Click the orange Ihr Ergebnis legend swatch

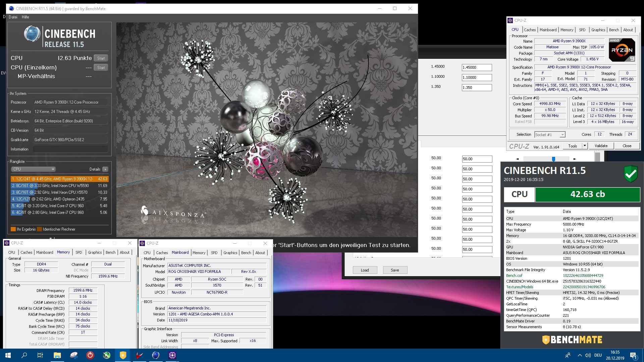pos(13,229)
